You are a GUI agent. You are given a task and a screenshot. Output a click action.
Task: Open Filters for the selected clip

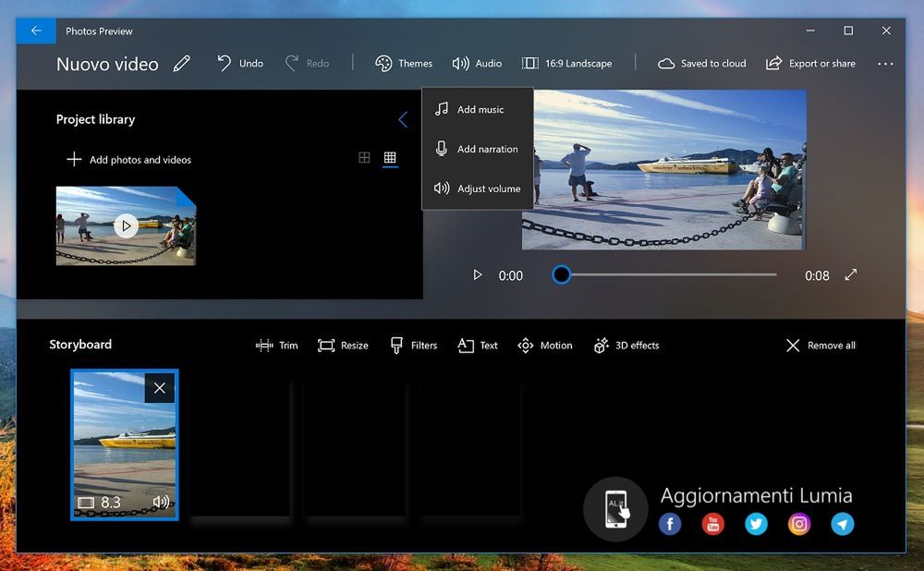413,346
